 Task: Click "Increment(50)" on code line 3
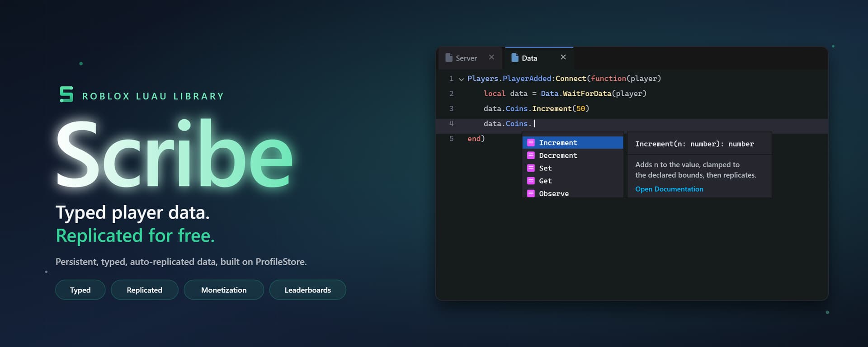coord(561,108)
